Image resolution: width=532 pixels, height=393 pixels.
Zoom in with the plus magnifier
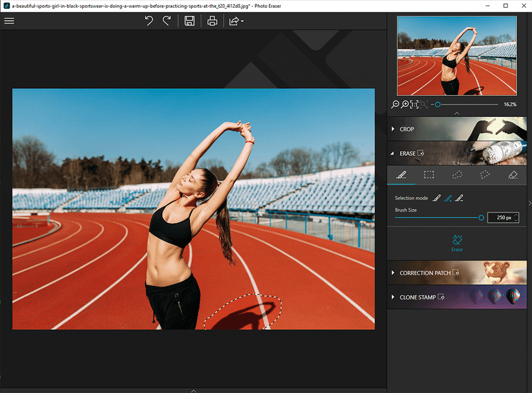(405, 104)
